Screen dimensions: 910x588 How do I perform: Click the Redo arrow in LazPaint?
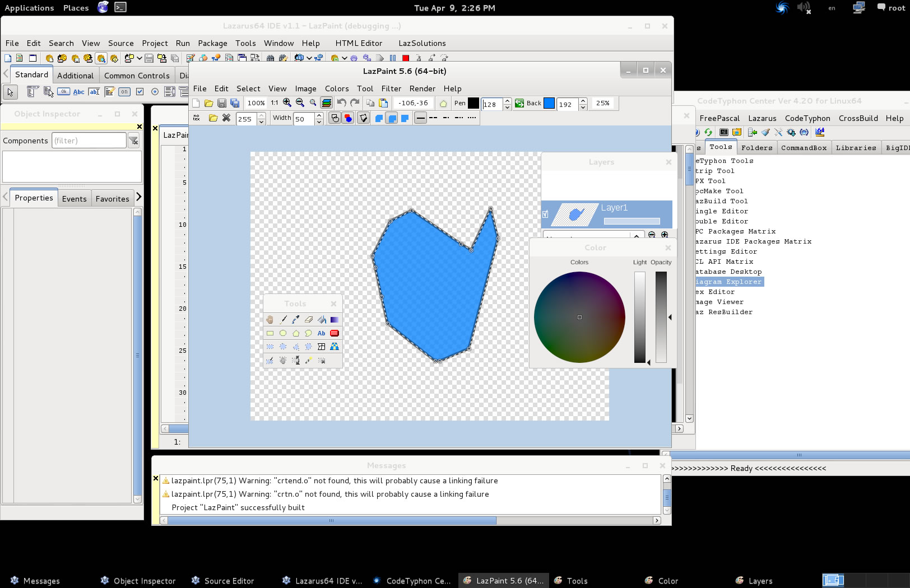coord(355,102)
